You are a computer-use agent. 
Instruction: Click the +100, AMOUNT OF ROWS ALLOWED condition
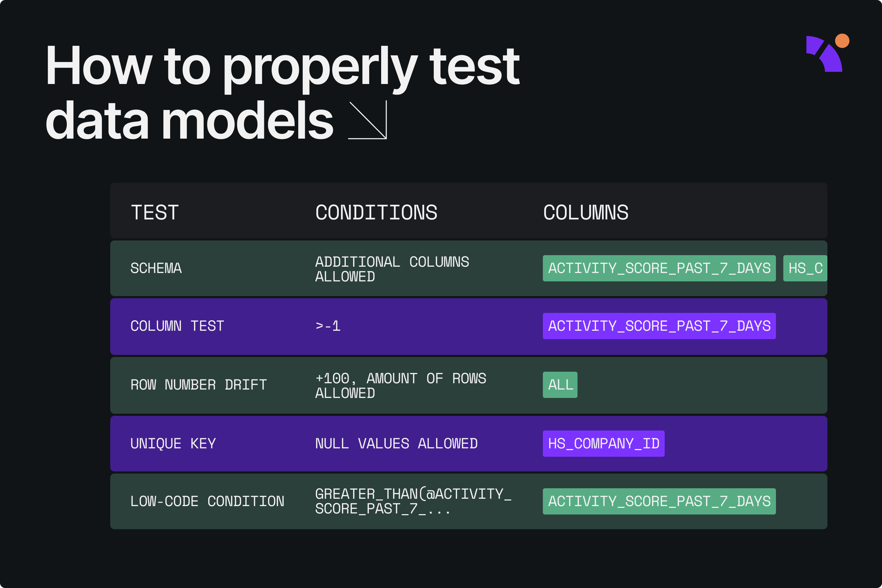pyautogui.click(x=400, y=386)
